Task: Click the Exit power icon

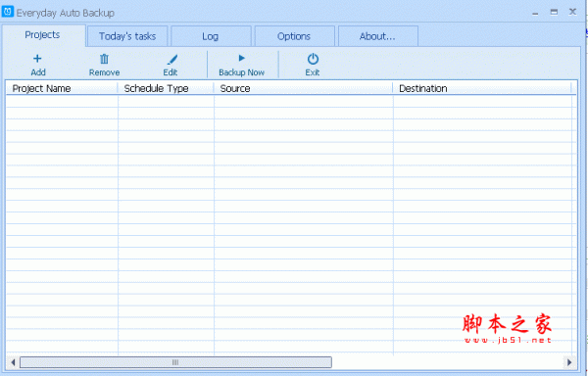Action: [313, 59]
